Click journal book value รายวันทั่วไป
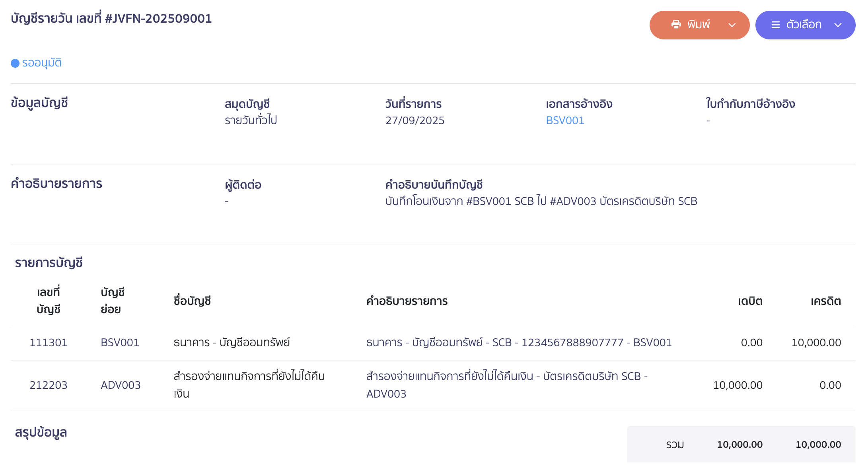 click(251, 120)
